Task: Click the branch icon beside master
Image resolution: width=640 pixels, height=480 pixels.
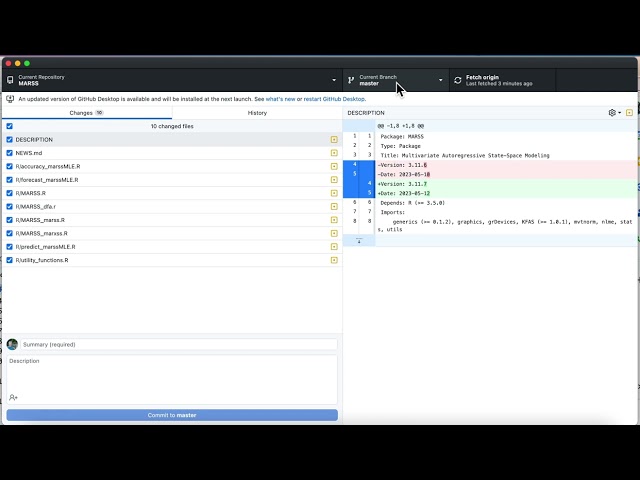Action: pyautogui.click(x=351, y=80)
